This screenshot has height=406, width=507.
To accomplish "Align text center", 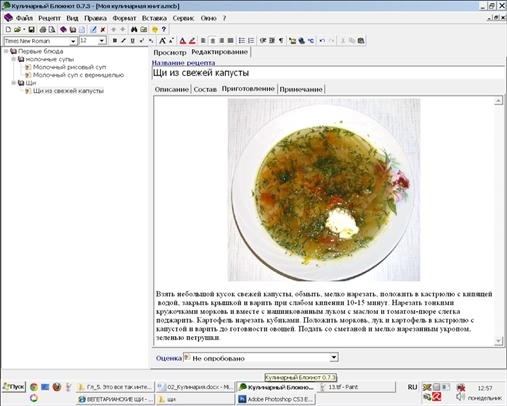I will pyautogui.click(x=212, y=41).
